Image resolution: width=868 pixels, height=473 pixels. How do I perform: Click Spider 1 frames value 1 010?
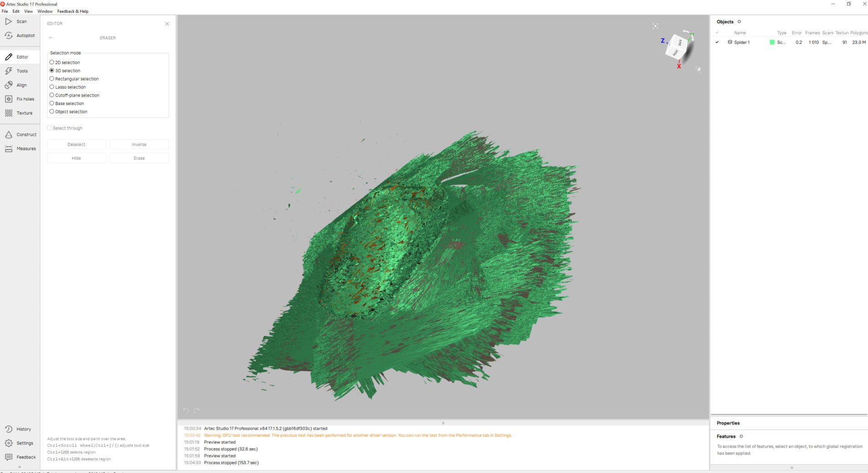point(814,42)
